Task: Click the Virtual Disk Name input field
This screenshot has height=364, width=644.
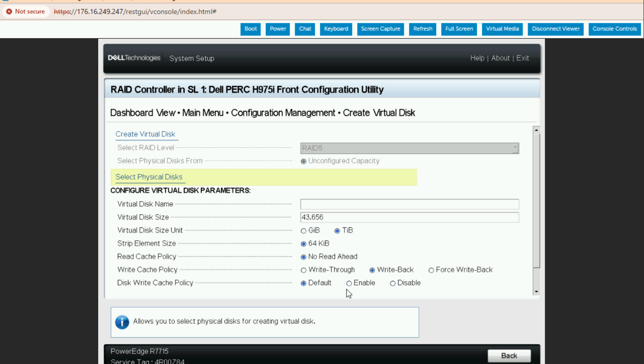Action: point(409,204)
